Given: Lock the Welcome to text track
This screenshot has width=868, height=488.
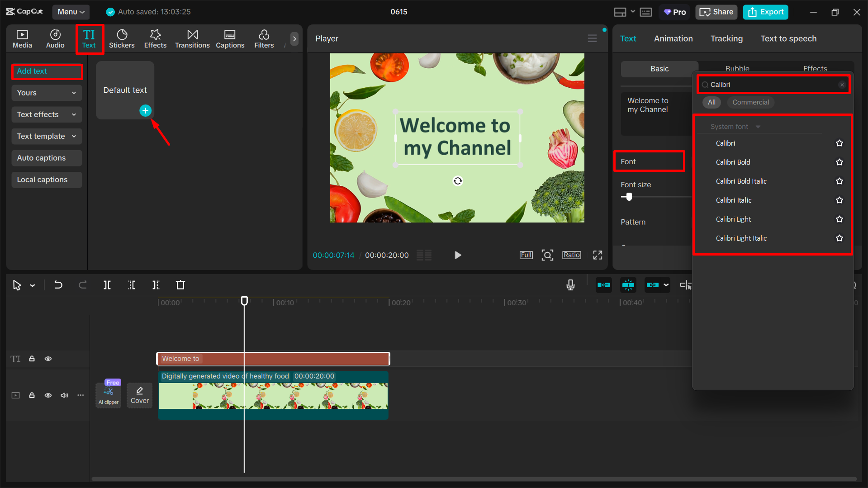Looking at the screenshot, I should point(32,358).
